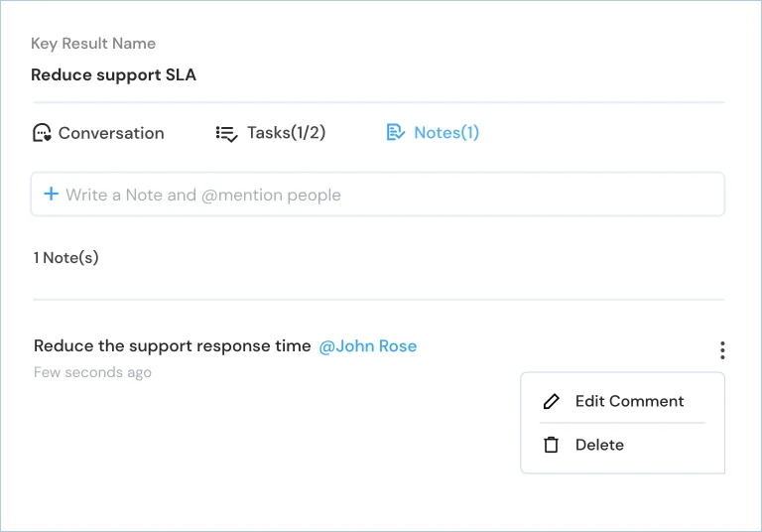Image resolution: width=762 pixels, height=532 pixels.
Task: Click the Conversation chat bubble icon
Action: click(x=42, y=133)
